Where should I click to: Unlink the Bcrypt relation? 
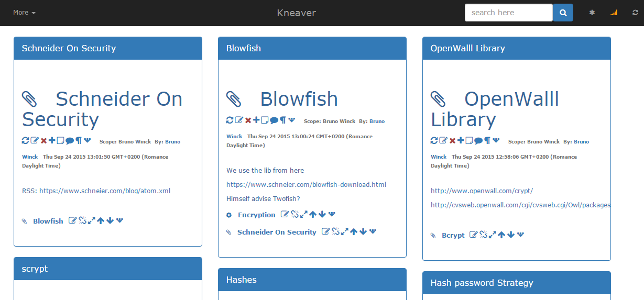(x=483, y=235)
